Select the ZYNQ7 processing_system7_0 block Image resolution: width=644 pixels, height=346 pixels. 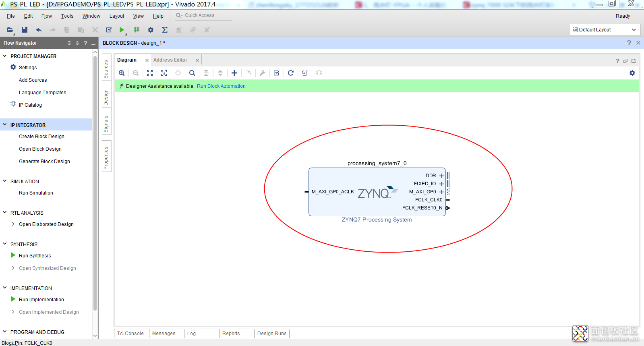click(x=377, y=192)
